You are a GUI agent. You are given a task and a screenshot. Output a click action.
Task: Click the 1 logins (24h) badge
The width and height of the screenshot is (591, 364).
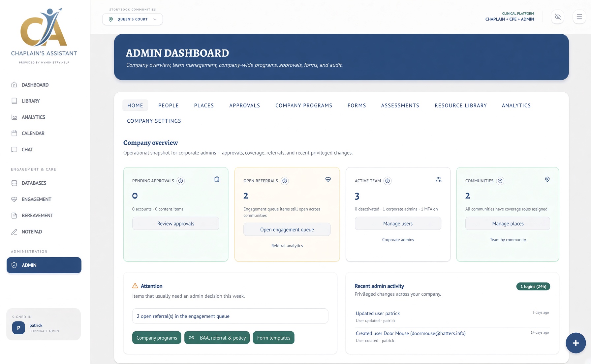pos(533,286)
